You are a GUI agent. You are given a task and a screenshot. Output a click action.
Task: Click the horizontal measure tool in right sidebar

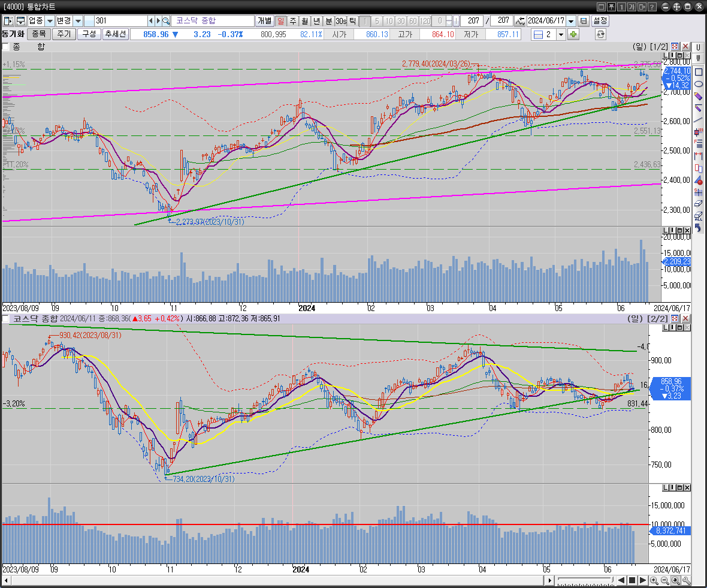(x=699, y=156)
